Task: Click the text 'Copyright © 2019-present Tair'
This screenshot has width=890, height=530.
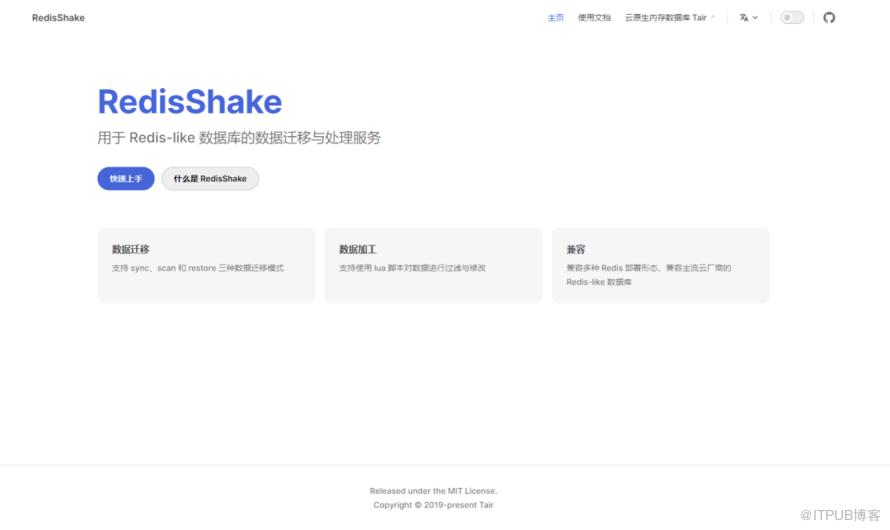Action: point(433,505)
